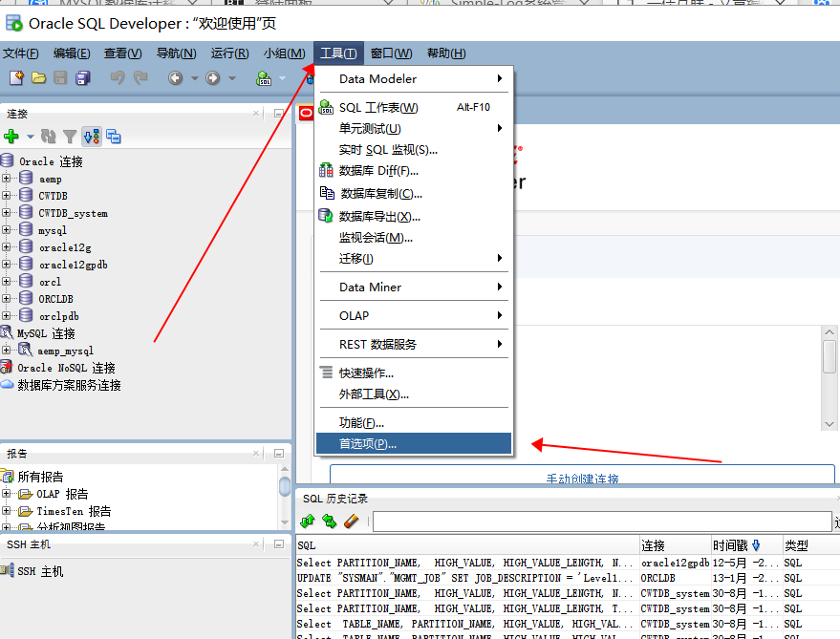Click the reports panel scrollbar down arrow
The height and width of the screenshot is (639, 840).
[285, 522]
